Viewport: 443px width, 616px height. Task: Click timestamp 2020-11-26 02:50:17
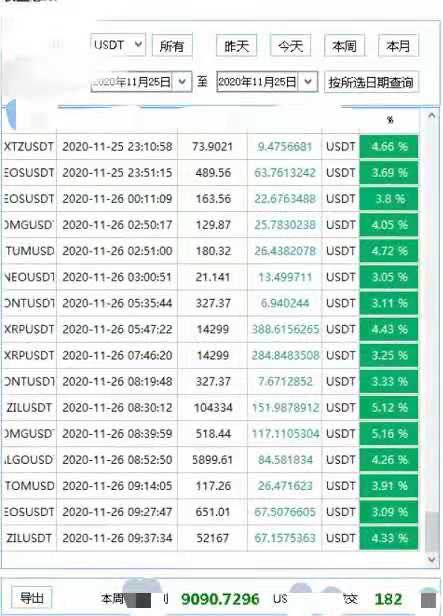117,225
